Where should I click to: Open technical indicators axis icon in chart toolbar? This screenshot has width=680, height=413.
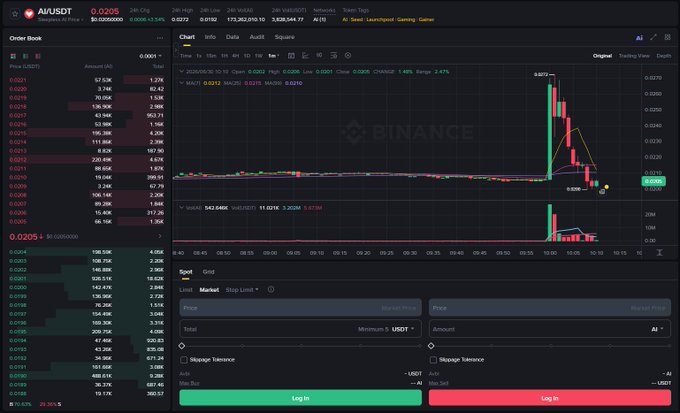pyautogui.click(x=305, y=56)
